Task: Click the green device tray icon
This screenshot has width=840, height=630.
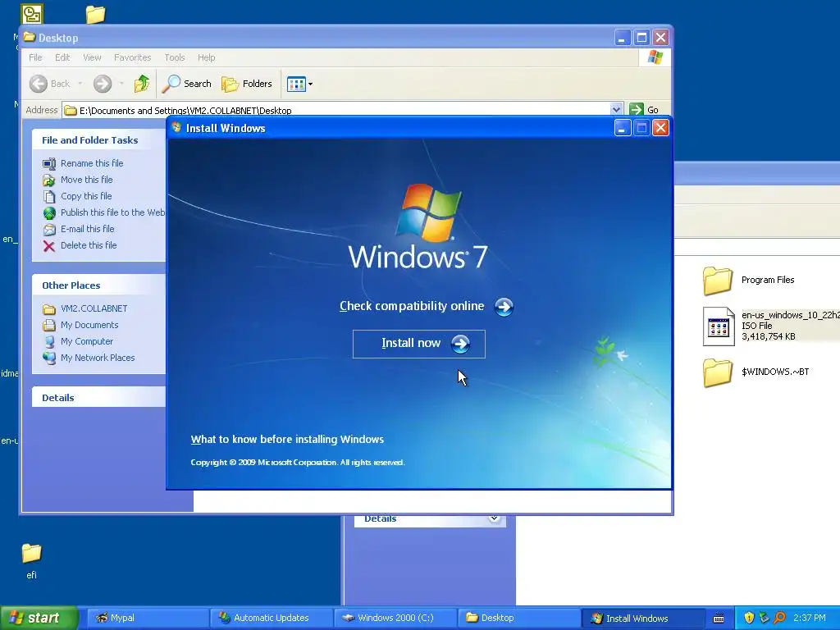Action: 764,619
